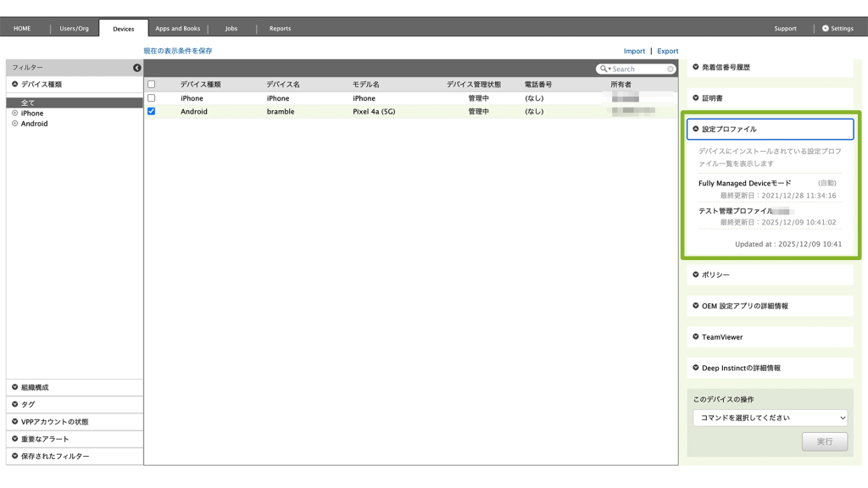Viewport: 868px width, 488px height.
Task: Check the iPhone device row checkbox
Action: tap(152, 98)
